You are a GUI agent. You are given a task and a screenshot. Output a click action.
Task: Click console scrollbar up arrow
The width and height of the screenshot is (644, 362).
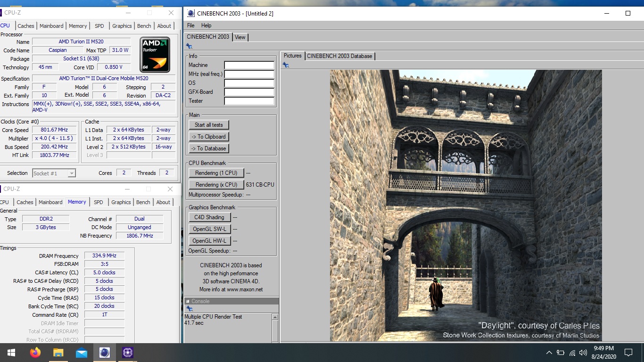tap(275, 317)
